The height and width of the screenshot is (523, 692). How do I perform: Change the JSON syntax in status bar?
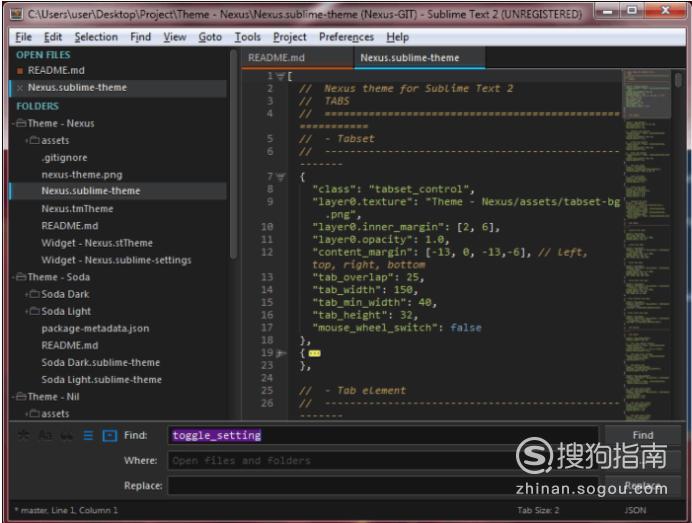tap(635, 510)
